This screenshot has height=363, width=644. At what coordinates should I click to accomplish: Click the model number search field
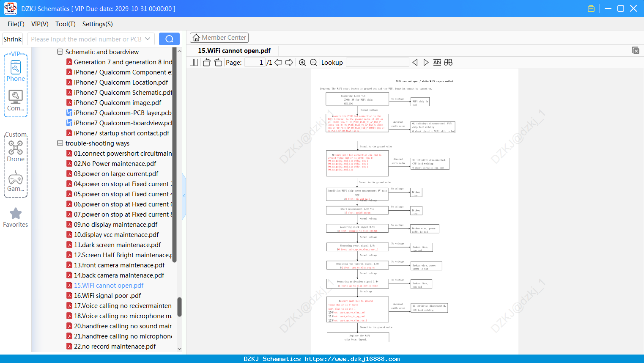[86, 39]
